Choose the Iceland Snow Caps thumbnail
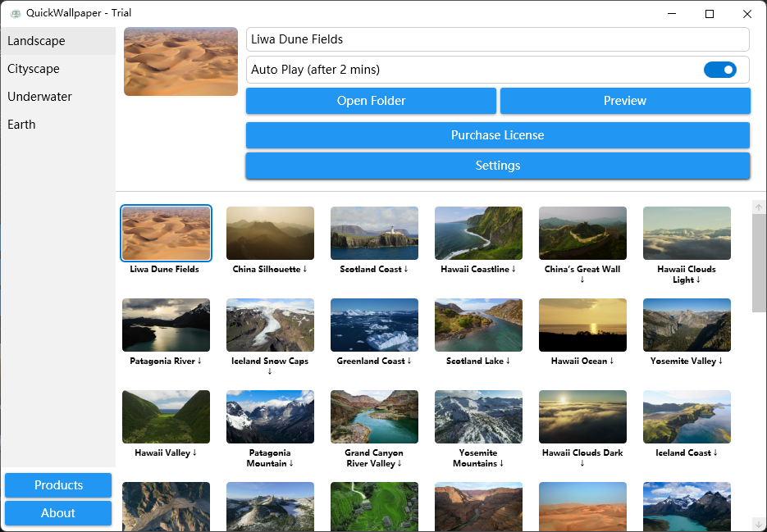Image resolution: width=767 pixels, height=532 pixels. click(x=270, y=325)
